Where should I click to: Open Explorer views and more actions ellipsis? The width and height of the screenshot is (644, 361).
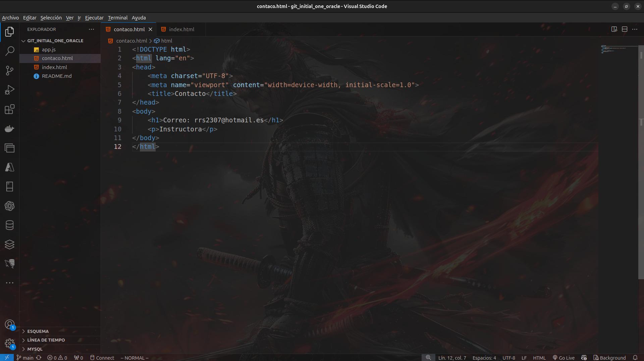(91, 29)
